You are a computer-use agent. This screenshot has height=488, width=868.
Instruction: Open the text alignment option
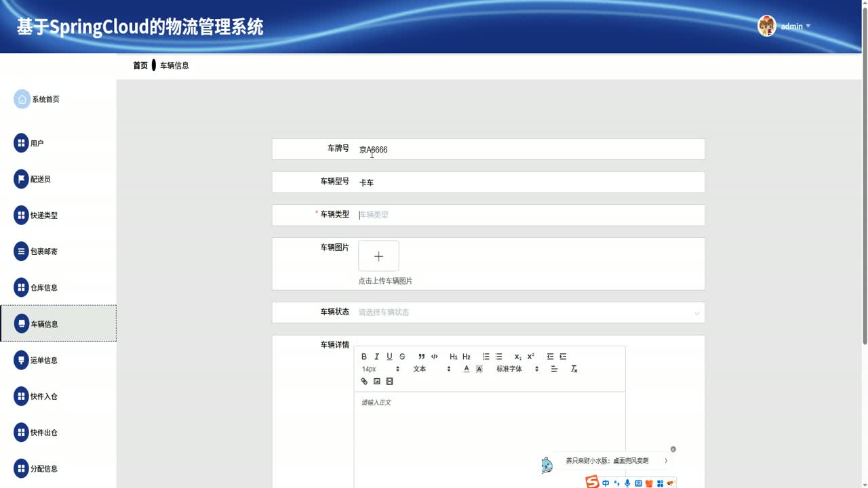pyautogui.click(x=554, y=369)
